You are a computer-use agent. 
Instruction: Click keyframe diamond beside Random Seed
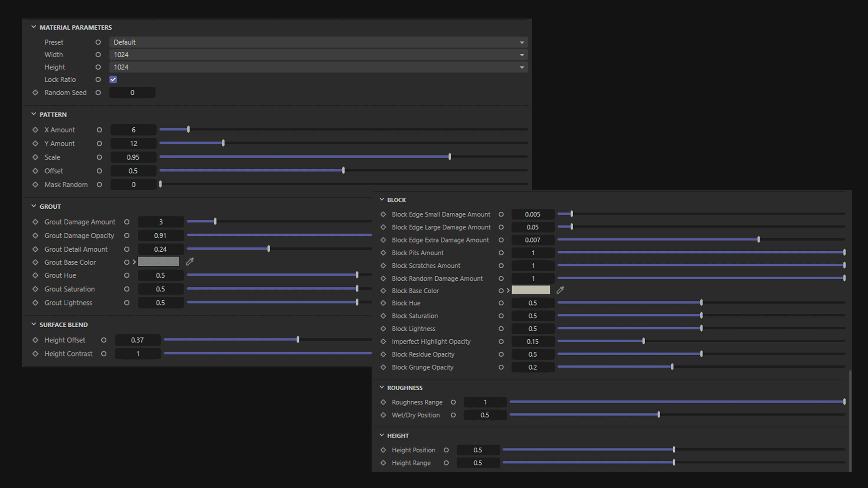[x=35, y=93]
